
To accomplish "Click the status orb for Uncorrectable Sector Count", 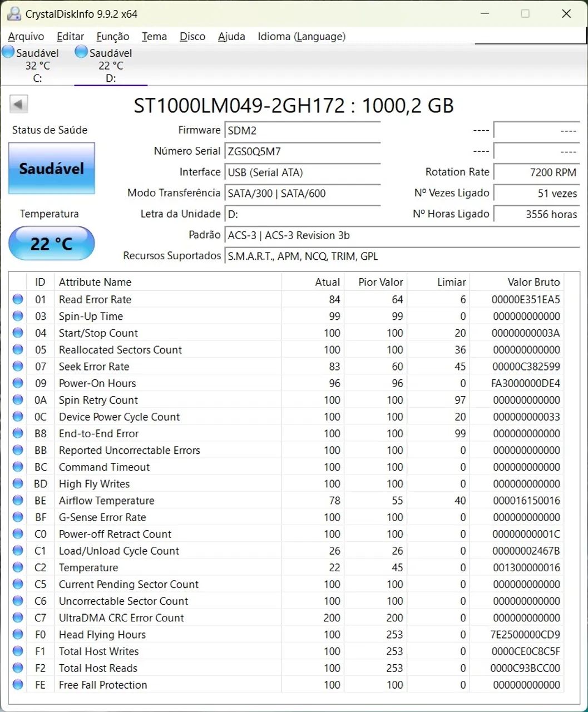I will click(18, 601).
